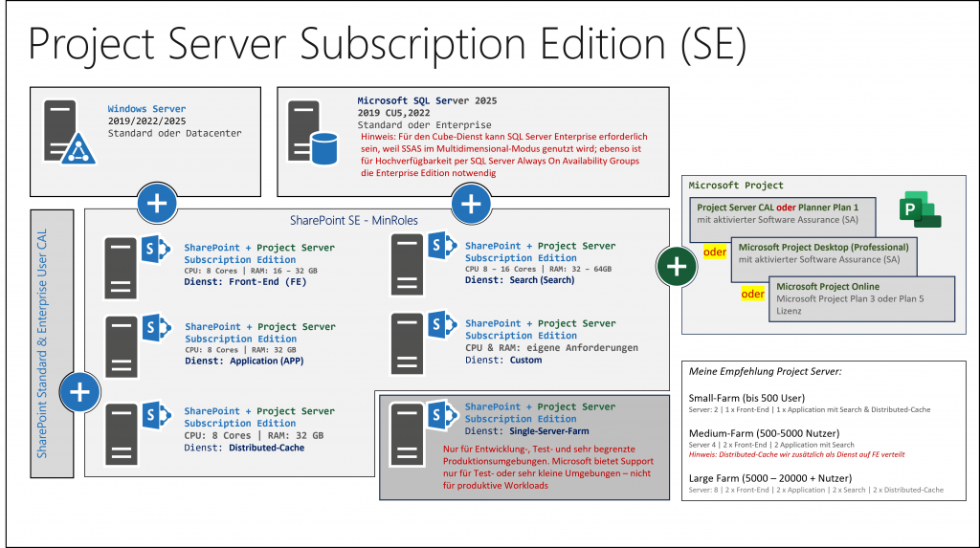The image size is (980, 548).
Task: Select the Microsoft Project green logo
Action: pyautogui.click(x=920, y=210)
